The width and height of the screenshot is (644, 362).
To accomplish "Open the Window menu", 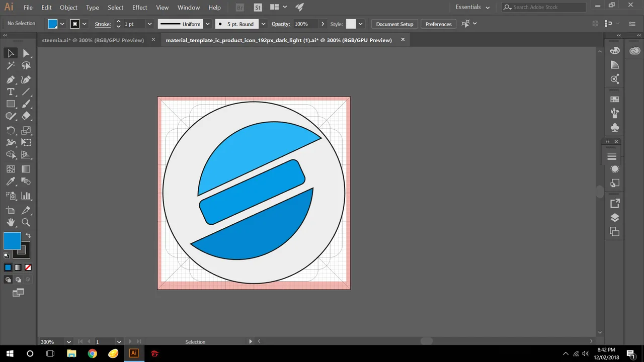I will [189, 8].
